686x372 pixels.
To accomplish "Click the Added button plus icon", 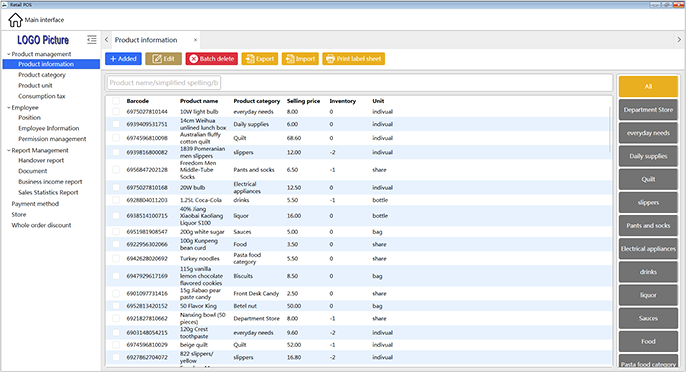I will (x=113, y=59).
